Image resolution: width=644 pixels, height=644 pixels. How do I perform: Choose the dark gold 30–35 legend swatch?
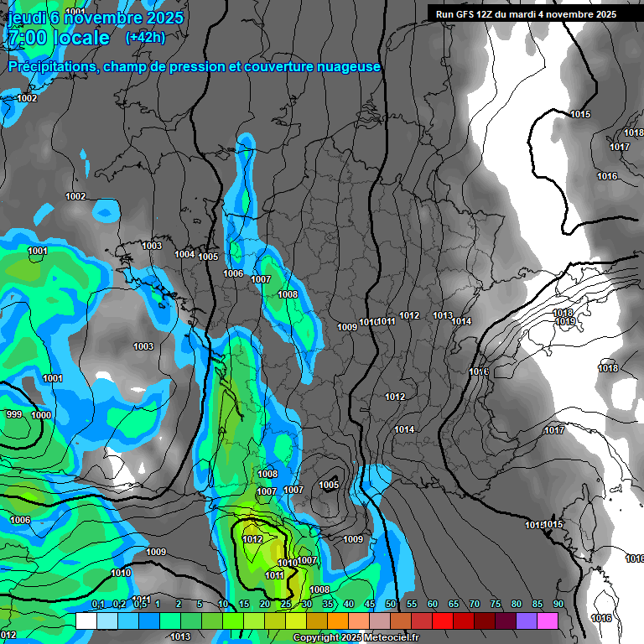coord(317,621)
